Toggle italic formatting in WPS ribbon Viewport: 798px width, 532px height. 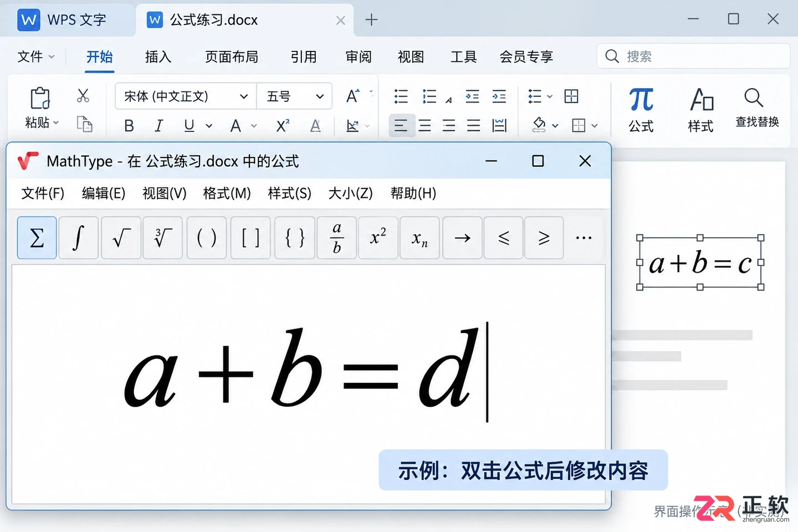(x=158, y=126)
